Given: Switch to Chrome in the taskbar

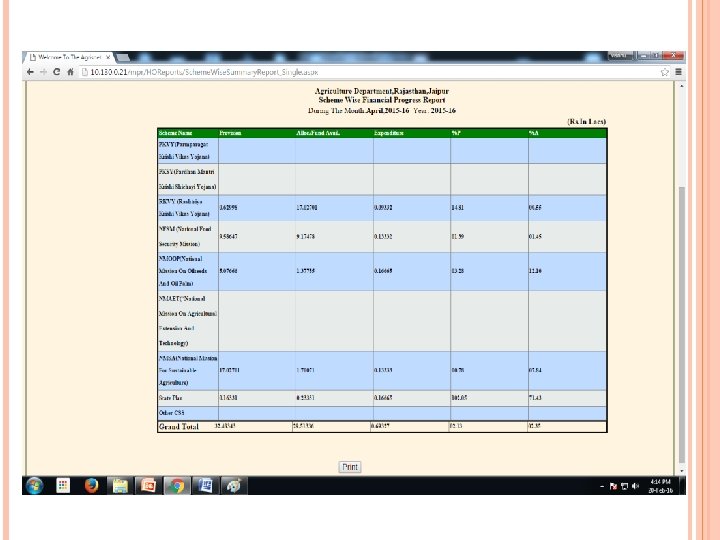Looking at the screenshot, I should click(177, 485).
